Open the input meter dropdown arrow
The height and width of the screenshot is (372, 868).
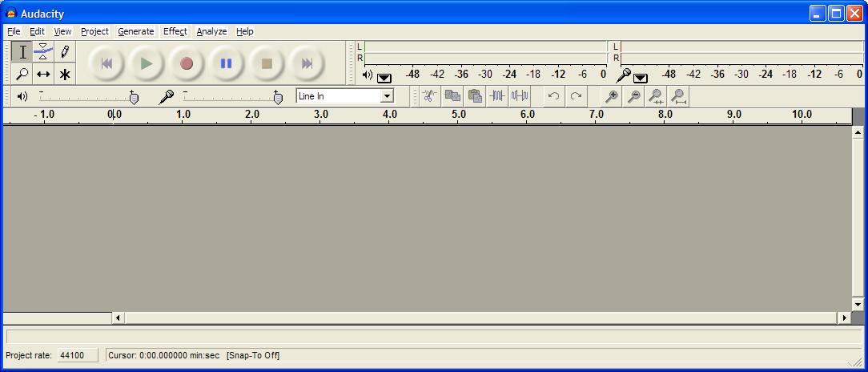(641, 79)
